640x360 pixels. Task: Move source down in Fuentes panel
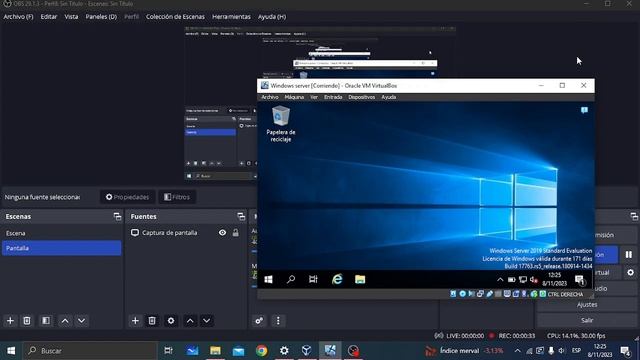[207, 321]
